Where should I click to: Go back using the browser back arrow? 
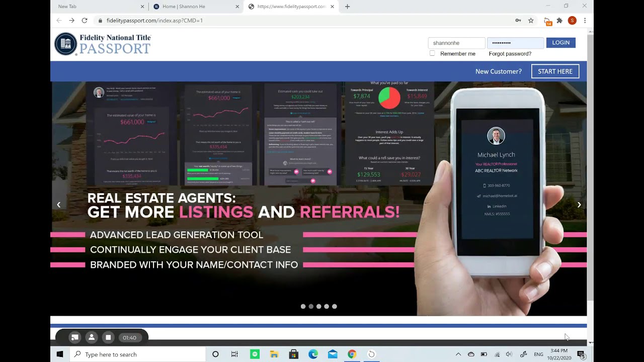click(x=59, y=21)
